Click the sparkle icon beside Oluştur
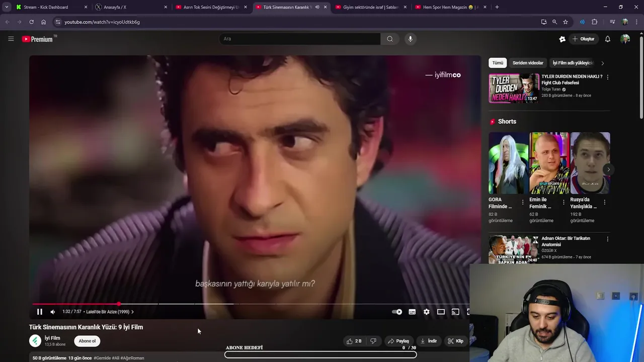This screenshot has width=644, height=362. pyautogui.click(x=562, y=39)
